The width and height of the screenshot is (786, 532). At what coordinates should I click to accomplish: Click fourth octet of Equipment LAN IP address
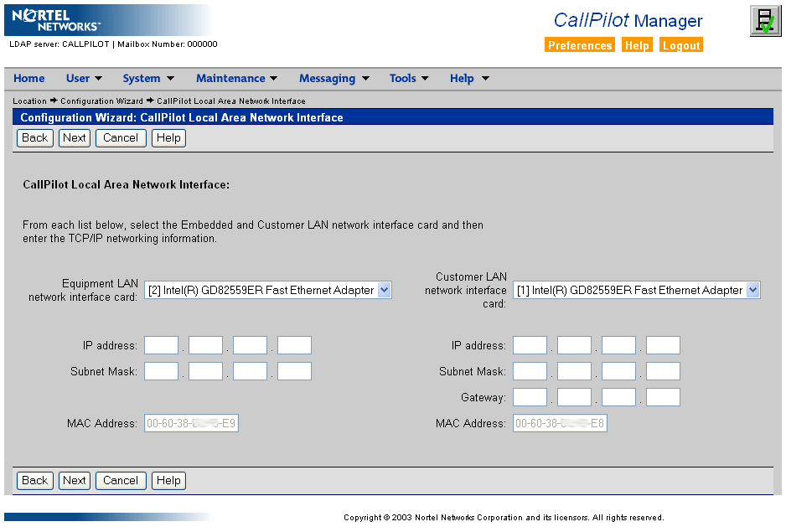click(295, 345)
